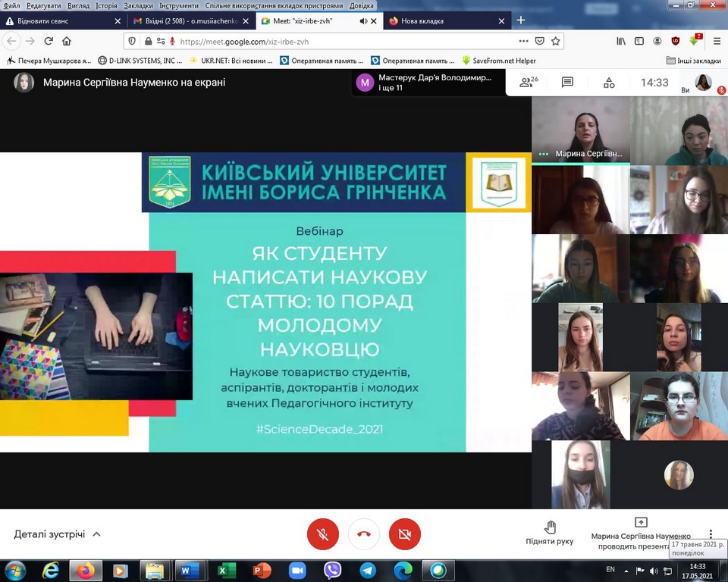Open the Meet activities panel

pyautogui.click(x=609, y=82)
